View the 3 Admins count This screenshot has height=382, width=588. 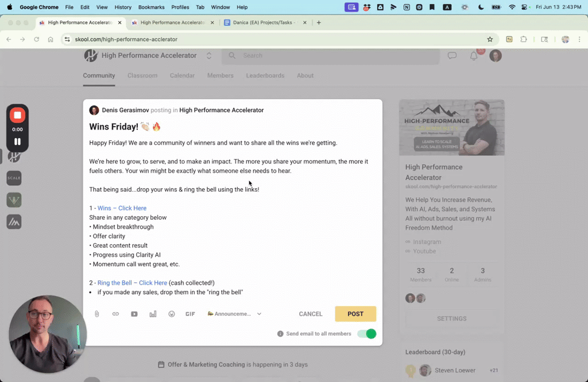[482, 275]
